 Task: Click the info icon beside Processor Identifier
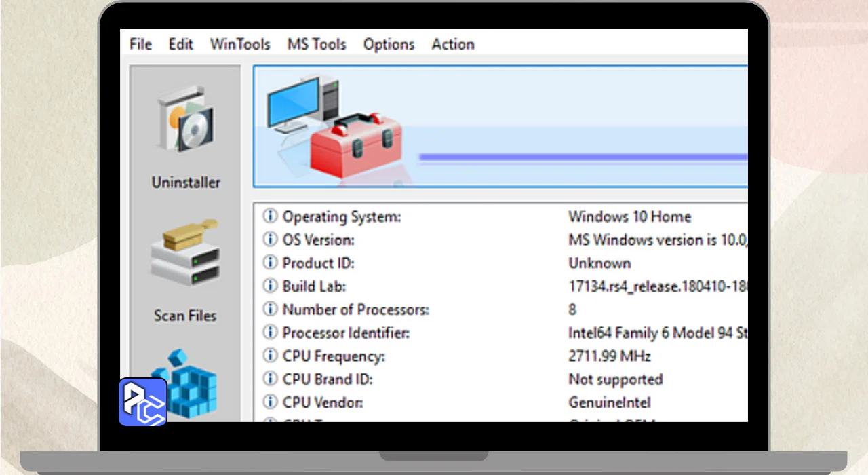click(271, 332)
